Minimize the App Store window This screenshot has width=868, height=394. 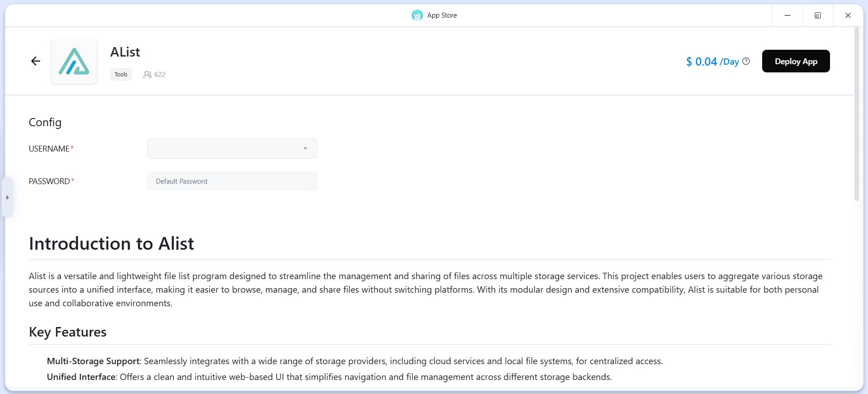point(787,15)
